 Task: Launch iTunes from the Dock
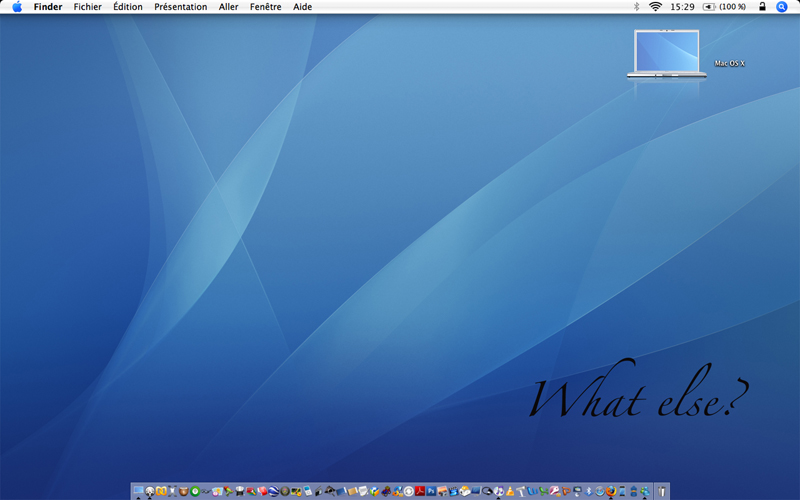coord(498,491)
